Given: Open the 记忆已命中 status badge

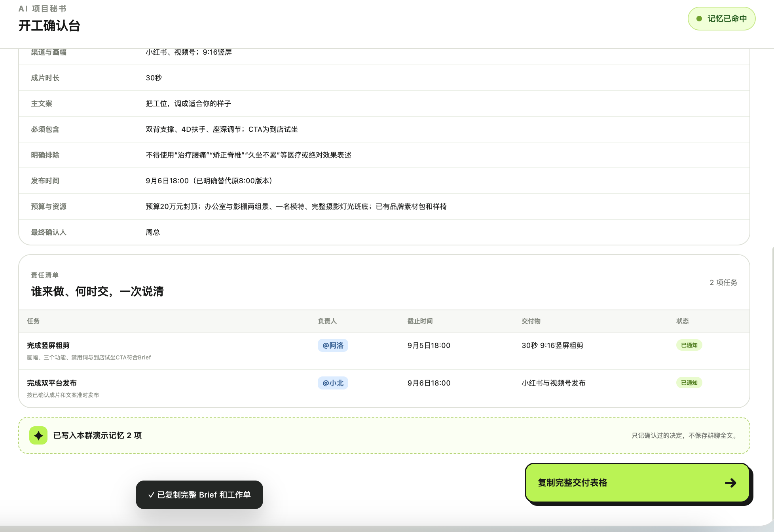Looking at the screenshot, I should 721,19.
